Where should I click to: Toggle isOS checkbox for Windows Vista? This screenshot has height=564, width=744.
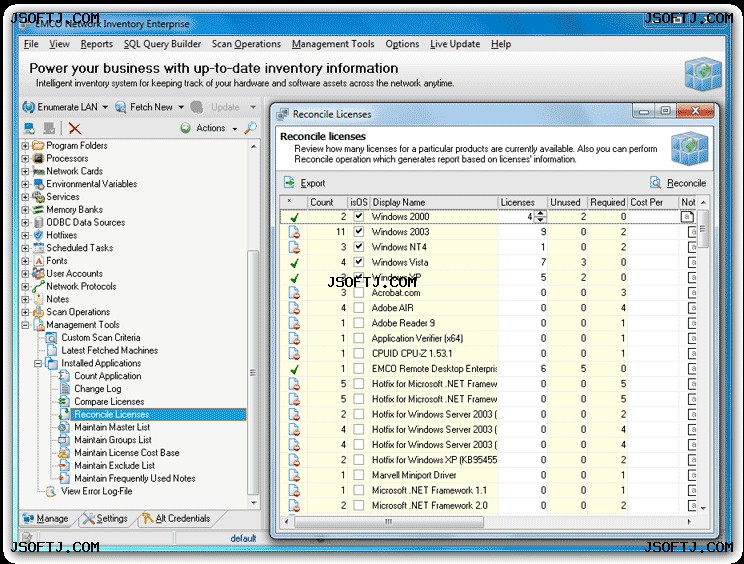click(x=359, y=262)
